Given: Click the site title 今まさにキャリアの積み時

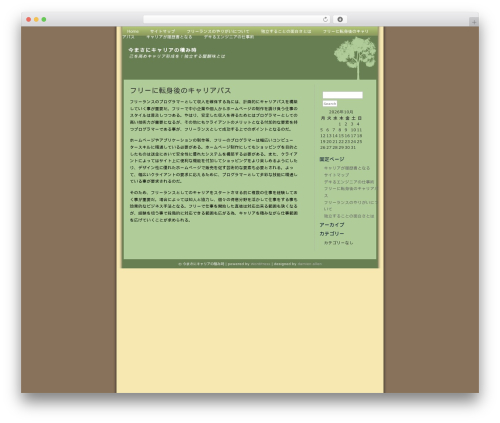Looking at the screenshot, I should point(162,50).
